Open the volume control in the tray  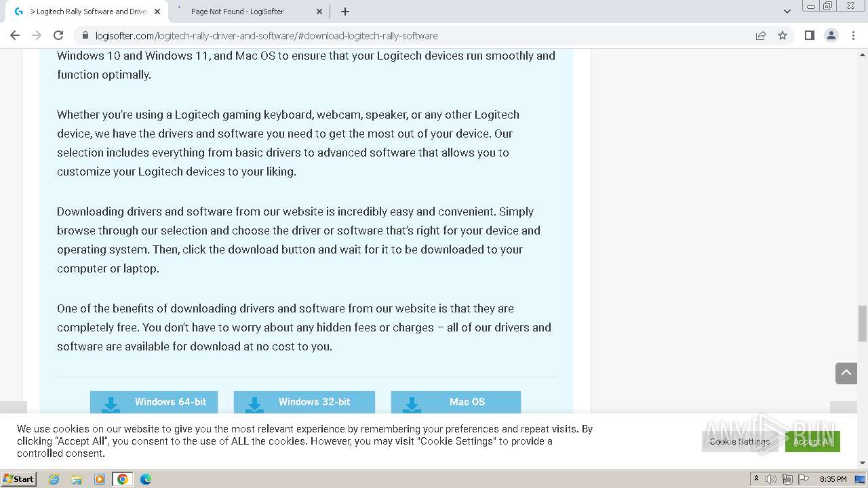(x=771, y=479)
